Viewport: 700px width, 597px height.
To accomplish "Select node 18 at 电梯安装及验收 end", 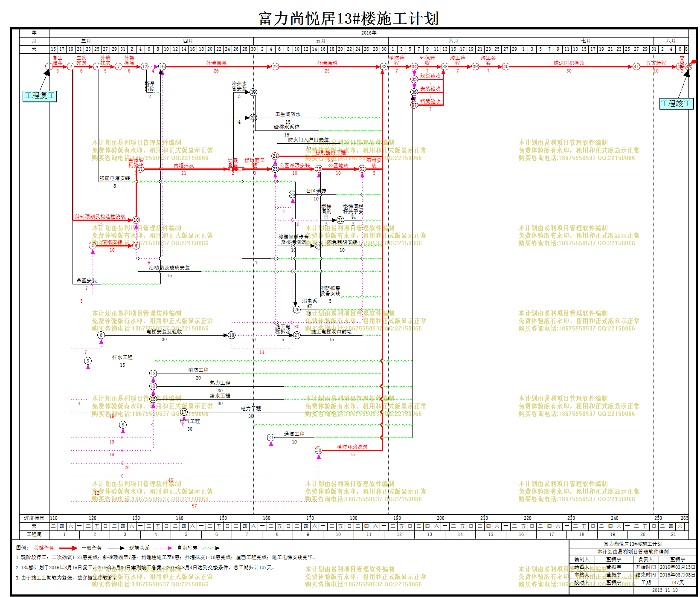I will [x=232, y=335].
